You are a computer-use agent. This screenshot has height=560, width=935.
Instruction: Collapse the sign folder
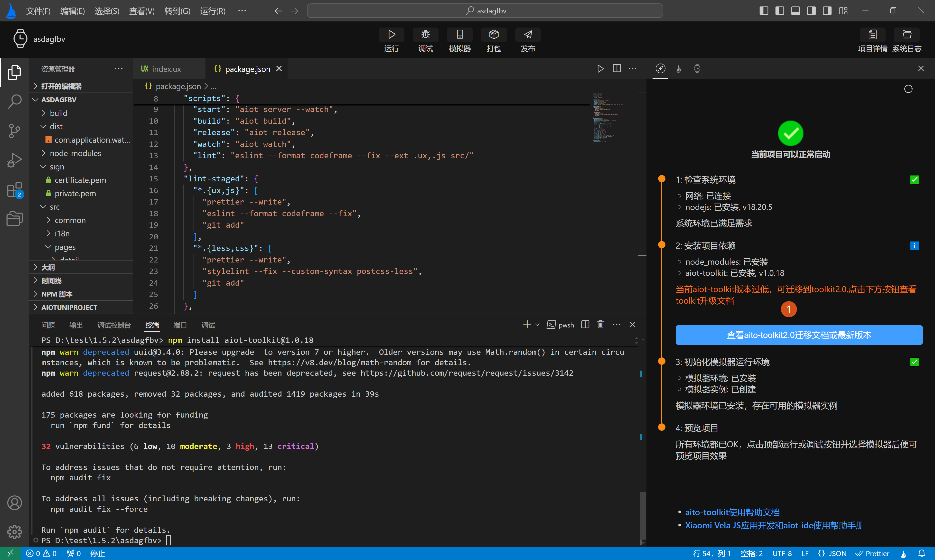click(81, 167)
